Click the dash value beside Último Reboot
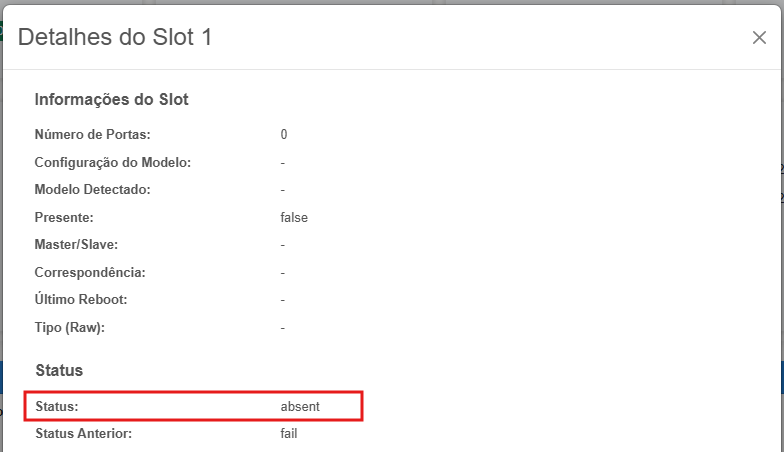The height and width of the screenshot is (452, 784). (x=283, y=300)
